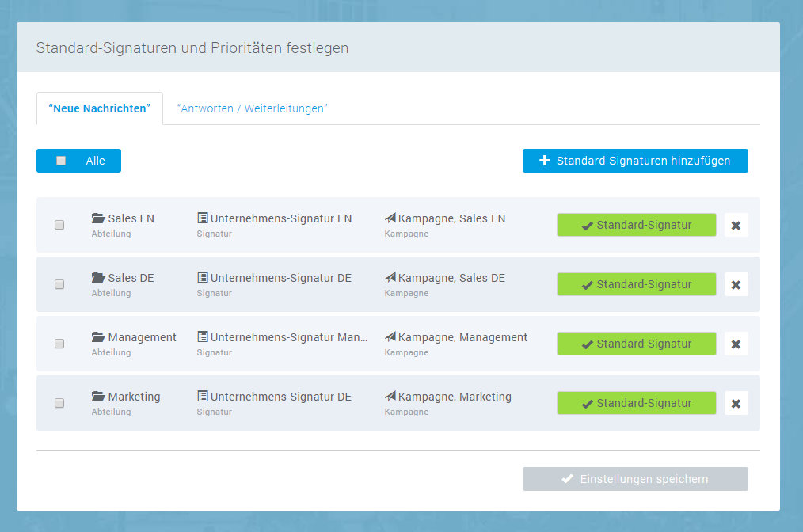Enable the Marketing row checkbox

pos(59,403)
